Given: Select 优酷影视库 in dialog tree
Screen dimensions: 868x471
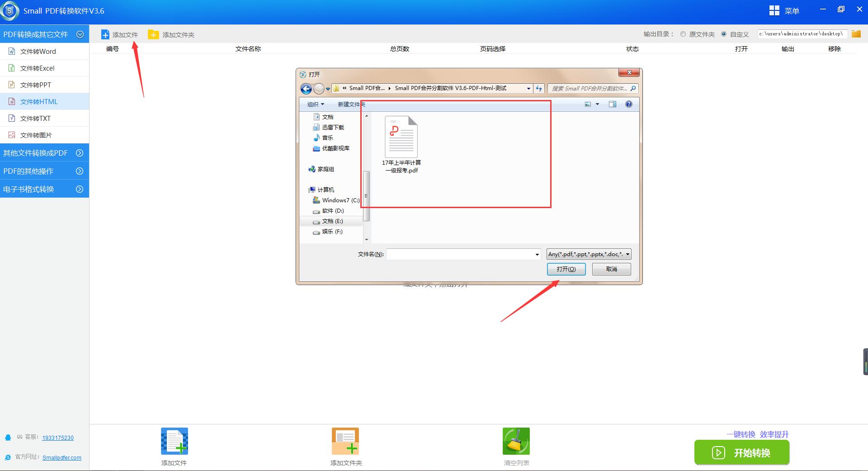Looking at the screenshot, I should [x=331, y=148].
